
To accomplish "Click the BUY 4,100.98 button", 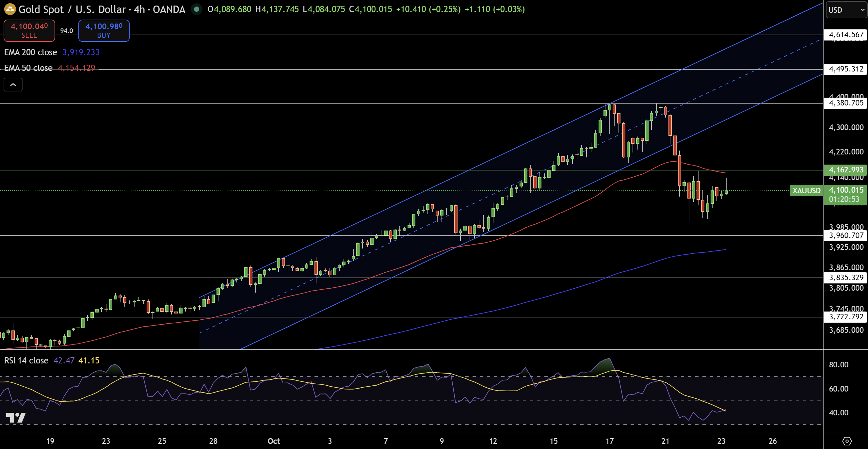I will [x=104, y=30].
